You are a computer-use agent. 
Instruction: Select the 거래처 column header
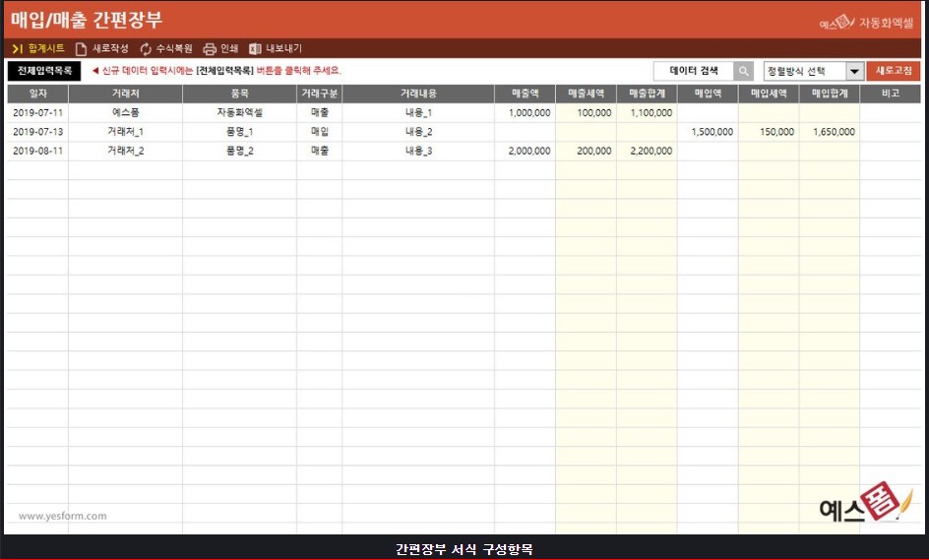click(x=126, y=93)
